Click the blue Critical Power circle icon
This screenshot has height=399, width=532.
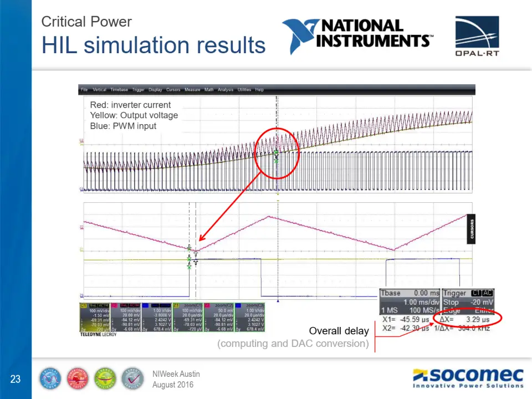click(x=50, y=378)
